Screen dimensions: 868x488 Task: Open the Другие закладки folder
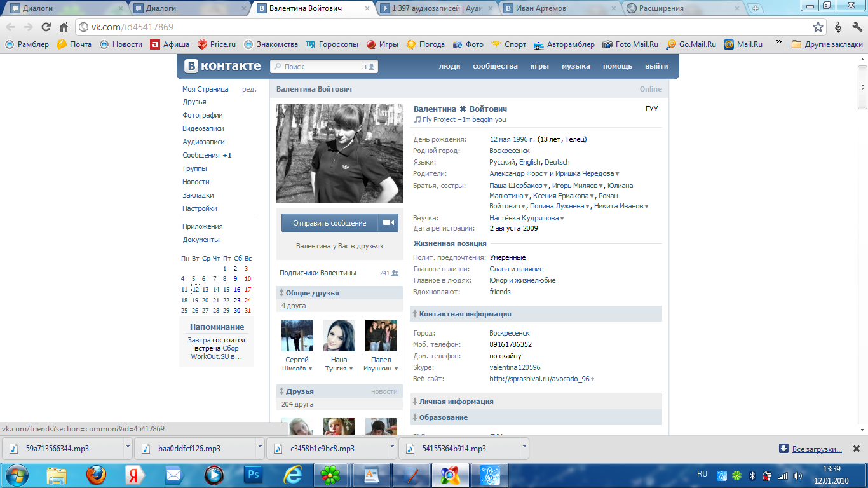point(827,44)
